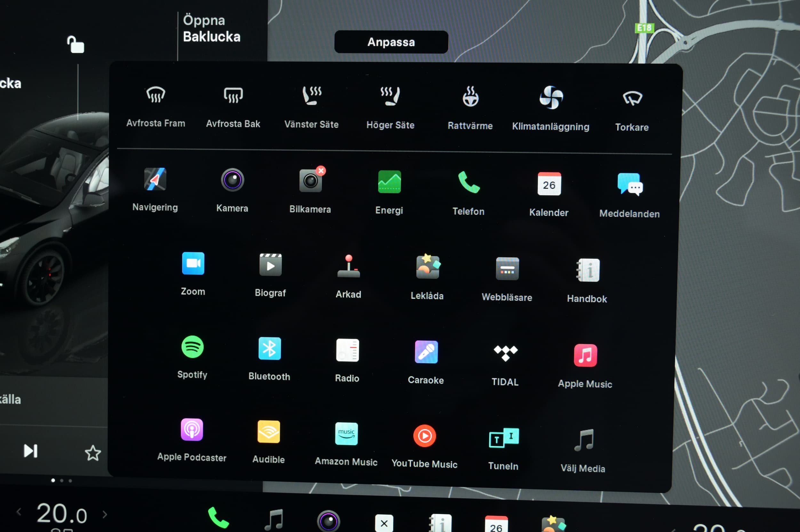Launch YouTube Music
800x532 pixels.
pyautogui.click(x=425, y=447)
